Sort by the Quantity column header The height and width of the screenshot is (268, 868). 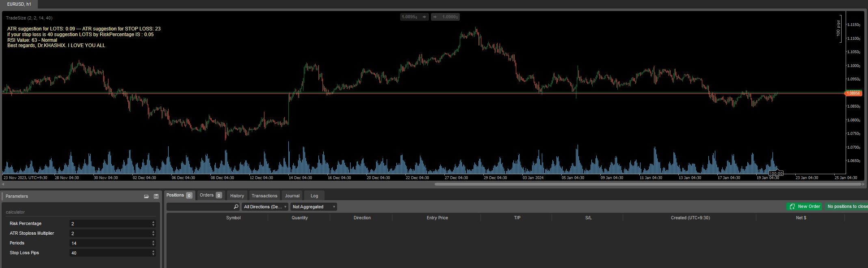pos(300,218)
